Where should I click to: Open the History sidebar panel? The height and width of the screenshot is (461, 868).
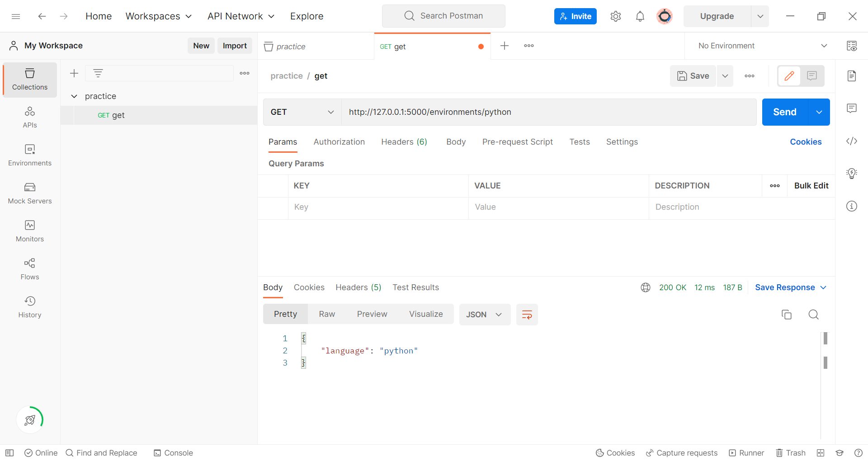[30, 307]
